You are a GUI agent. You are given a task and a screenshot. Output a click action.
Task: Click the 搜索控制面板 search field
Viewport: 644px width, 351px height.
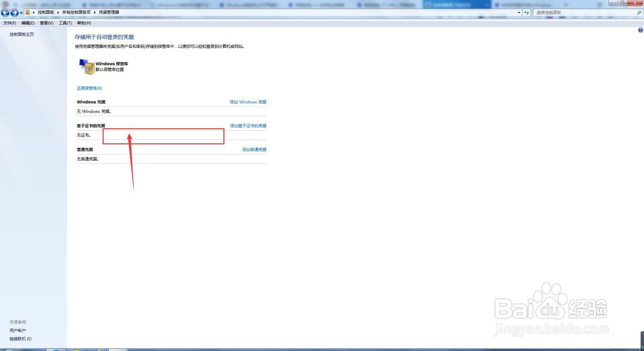(x=584, y=12)
